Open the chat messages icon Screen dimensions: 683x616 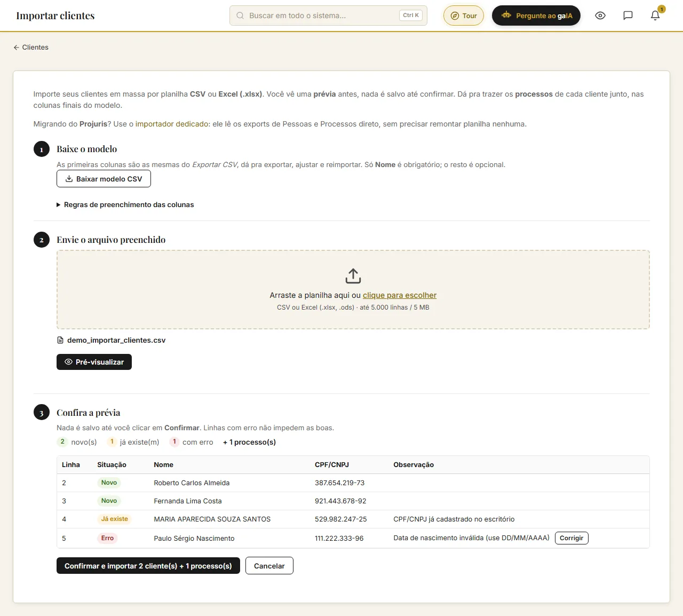[x=628, y=15]
